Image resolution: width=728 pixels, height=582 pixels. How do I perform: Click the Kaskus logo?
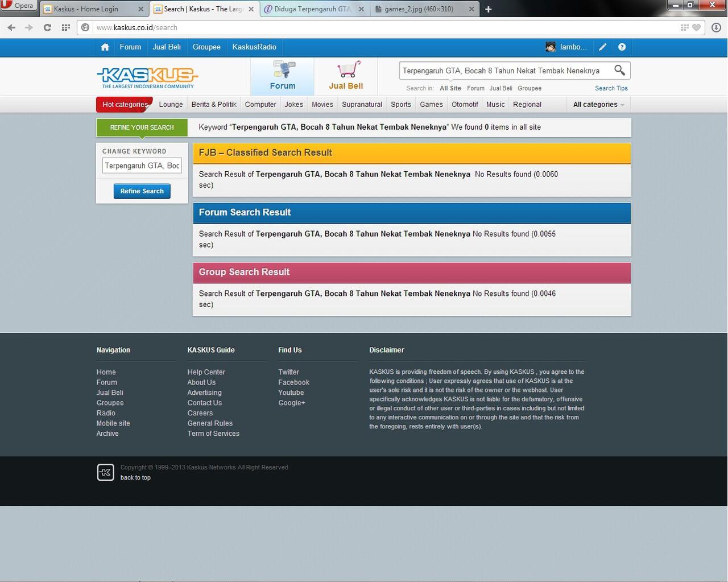point(147,77)
